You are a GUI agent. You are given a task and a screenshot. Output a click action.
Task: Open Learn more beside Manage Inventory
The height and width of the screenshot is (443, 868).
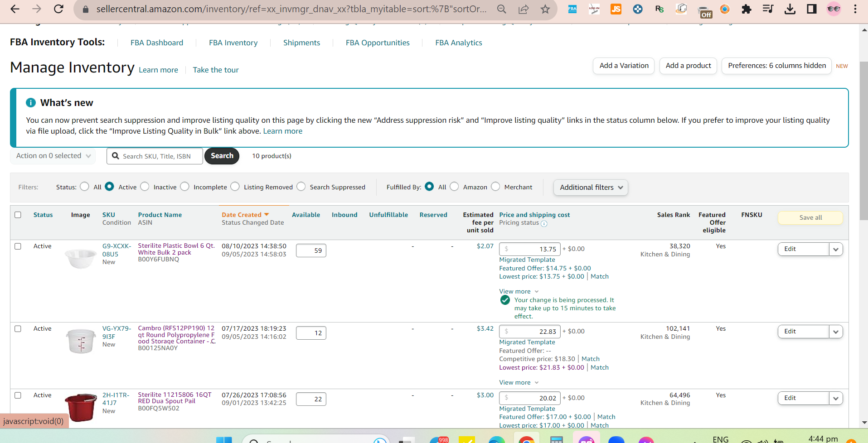tap(158, 70)
